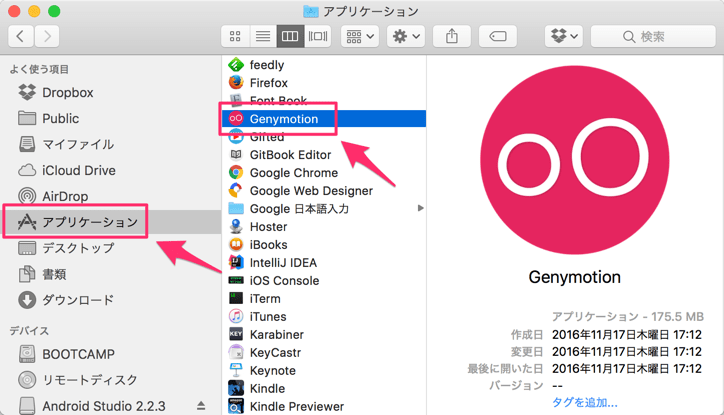
Task: Go back with the left chevron button
Action: [x=20, y=36]
